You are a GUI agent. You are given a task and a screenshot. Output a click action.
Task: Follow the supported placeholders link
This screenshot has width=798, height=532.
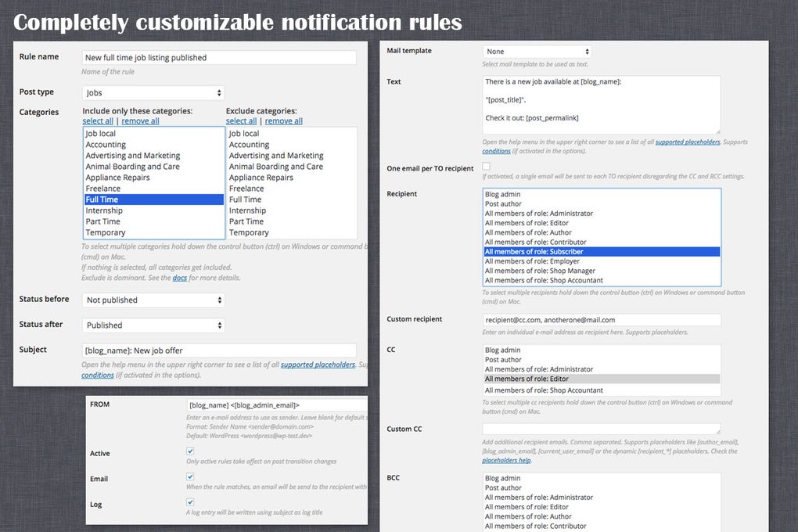pyautogui.click(x=317, y=365)
